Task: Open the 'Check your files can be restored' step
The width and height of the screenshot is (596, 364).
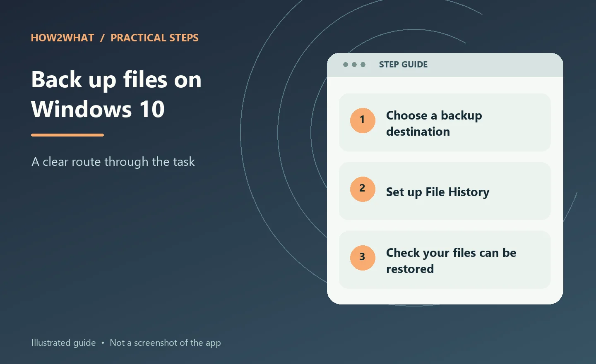Action: [445, 260]
